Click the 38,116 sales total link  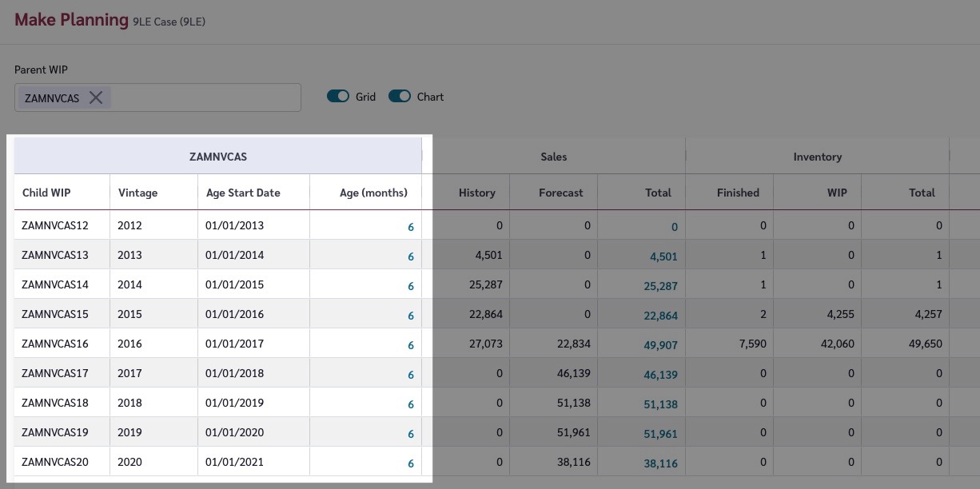pos(660,463)
